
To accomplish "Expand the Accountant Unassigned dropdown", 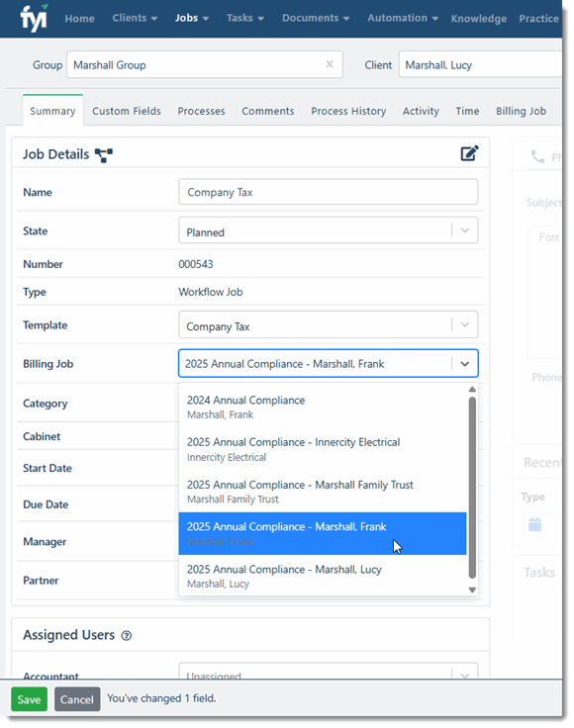I will pyautogui.click(x=329, y=672).
